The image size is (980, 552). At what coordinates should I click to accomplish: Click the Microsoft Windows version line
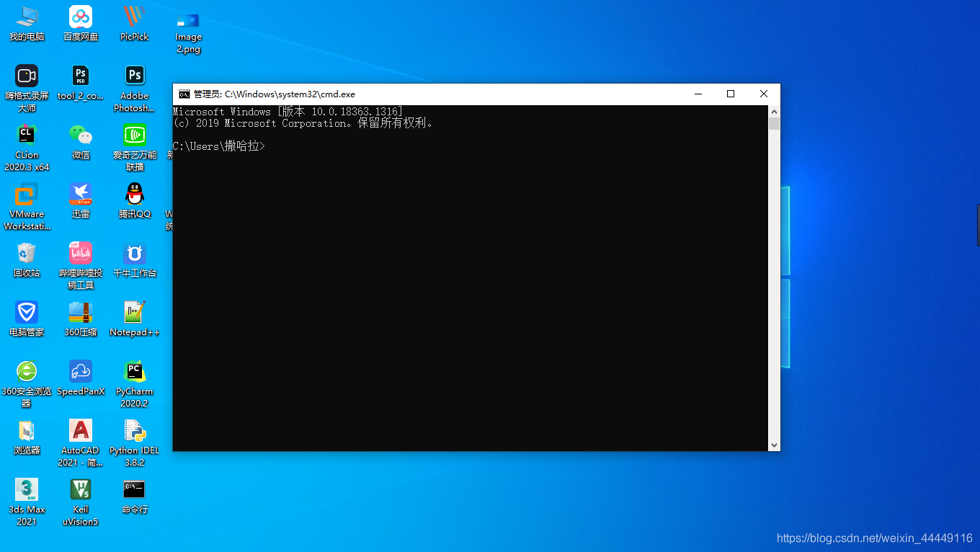[288, 112]
